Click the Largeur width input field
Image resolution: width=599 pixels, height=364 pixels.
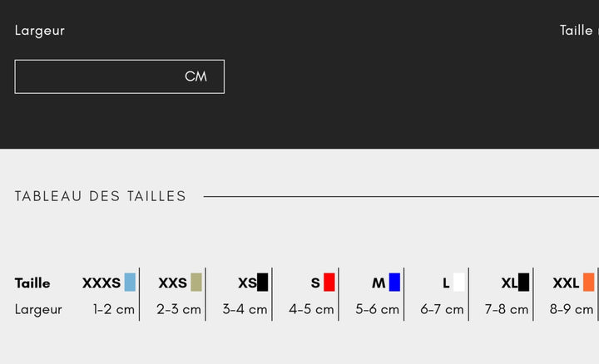coord(100,76)
